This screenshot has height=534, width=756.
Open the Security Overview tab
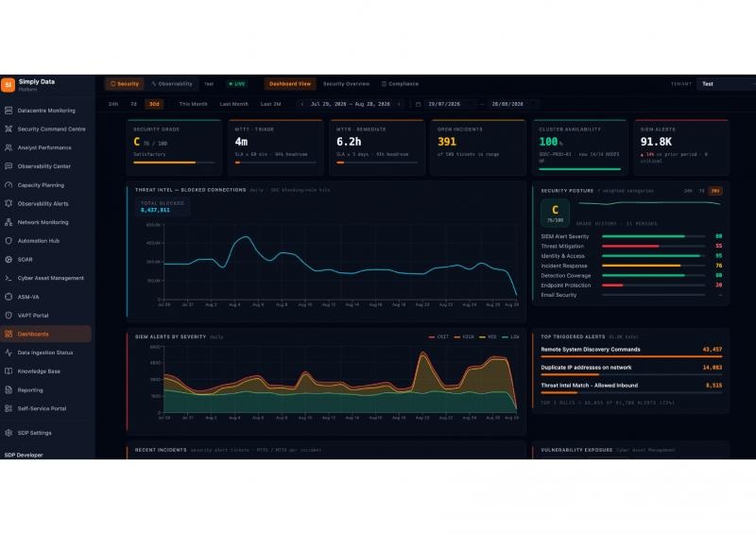click(346, 84)
